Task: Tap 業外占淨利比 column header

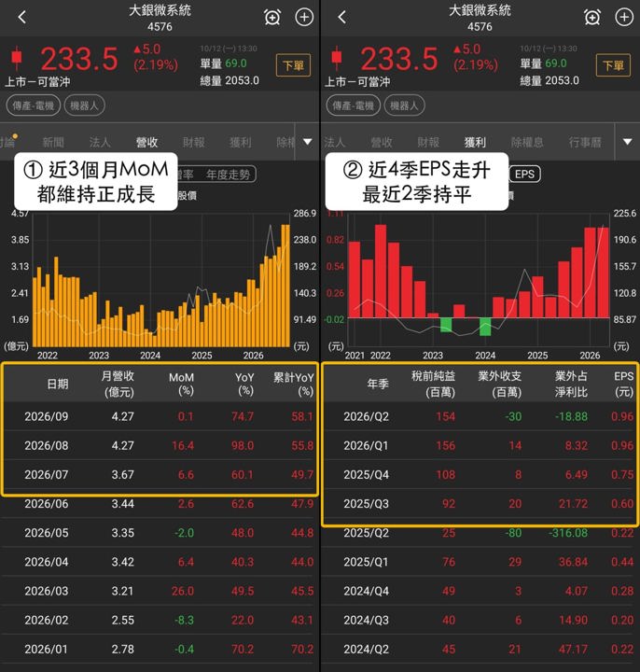Action: [x=571, y=384]
